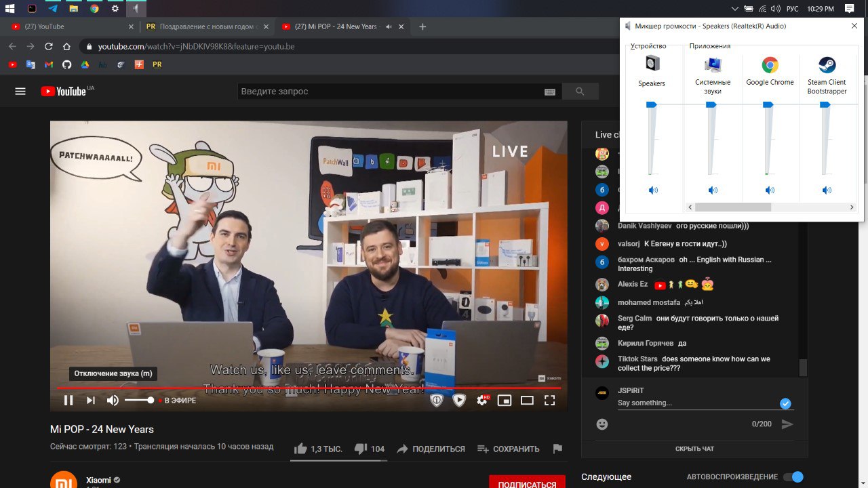Subscribe using ПОДПИСАТЬСЯ button
The image size is (868, 488).
tap(527, 483)
